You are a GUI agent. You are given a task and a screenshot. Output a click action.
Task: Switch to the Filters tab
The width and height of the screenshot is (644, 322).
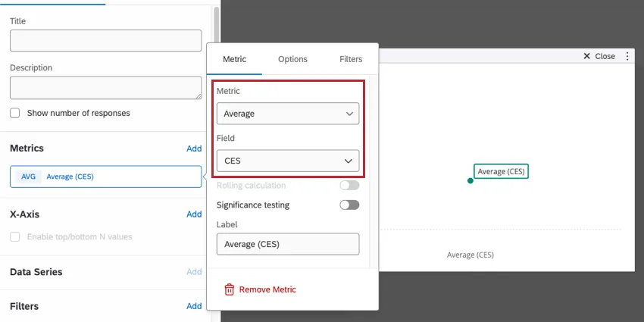[x=351, y=59]
